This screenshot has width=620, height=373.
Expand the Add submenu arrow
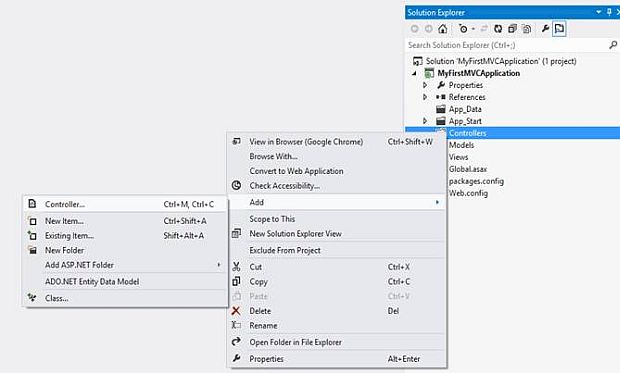tap(437, 202)
